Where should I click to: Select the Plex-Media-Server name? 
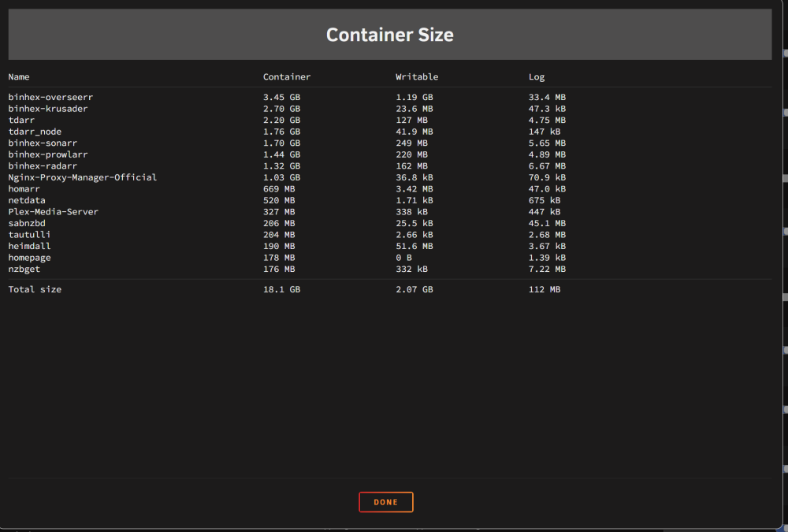pyautogui.click(x=54, y=212)
